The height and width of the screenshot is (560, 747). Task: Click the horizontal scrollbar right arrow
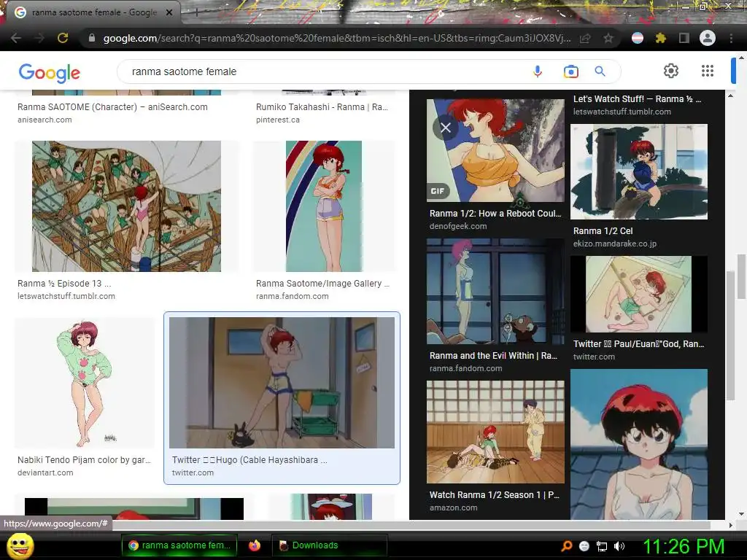pos(731,525)
